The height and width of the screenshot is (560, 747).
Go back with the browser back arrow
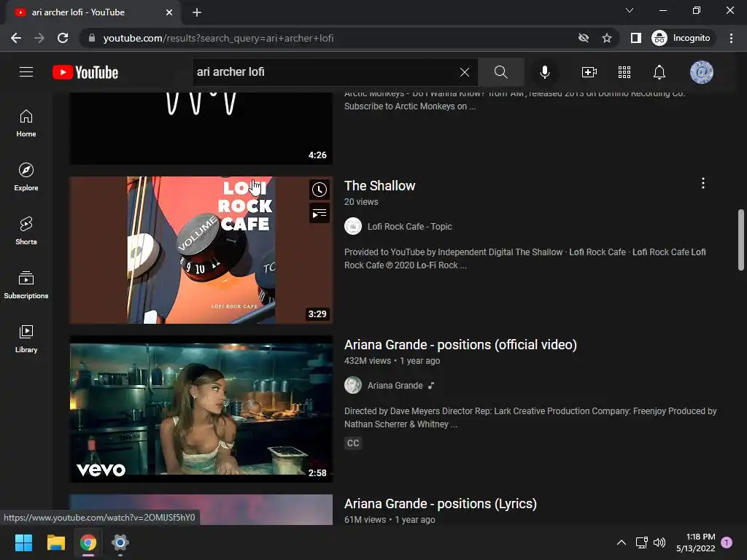tap(16, 38)
